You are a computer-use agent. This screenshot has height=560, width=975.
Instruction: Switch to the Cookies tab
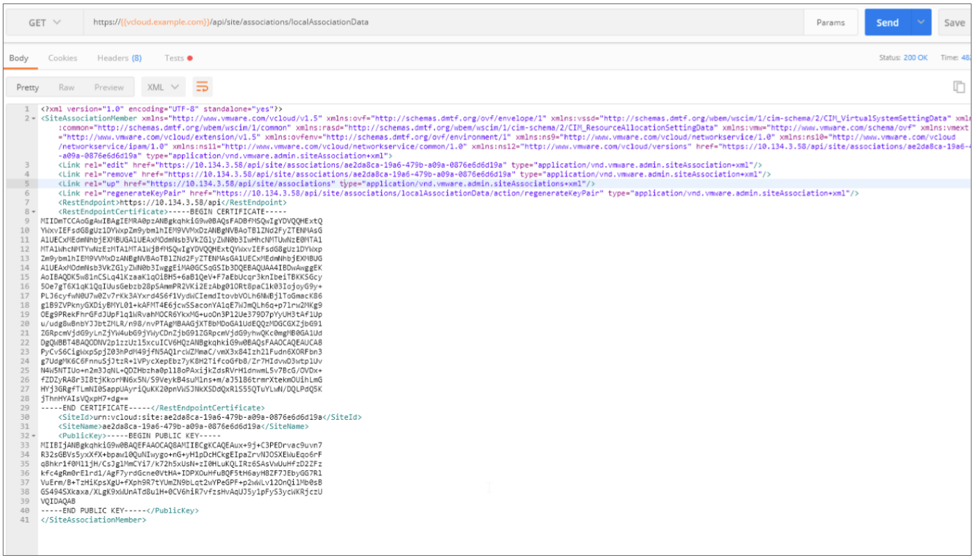(x=62, y=58)
